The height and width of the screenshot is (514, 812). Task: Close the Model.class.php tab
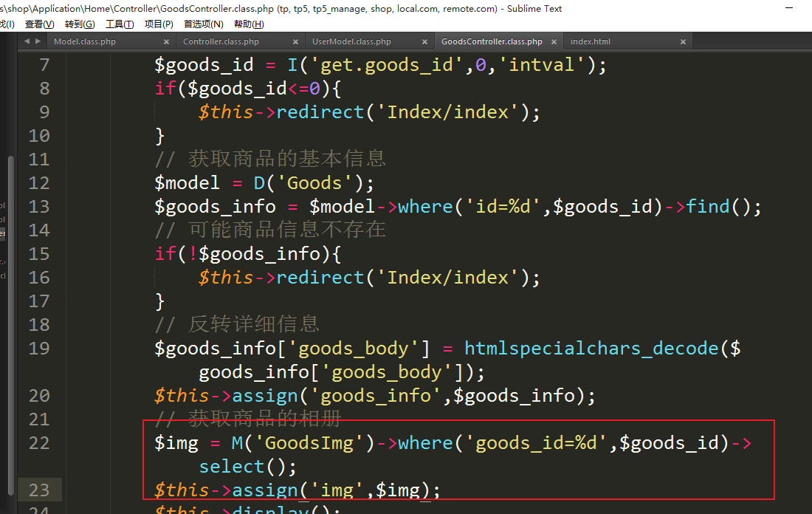(x=167, y=42)
